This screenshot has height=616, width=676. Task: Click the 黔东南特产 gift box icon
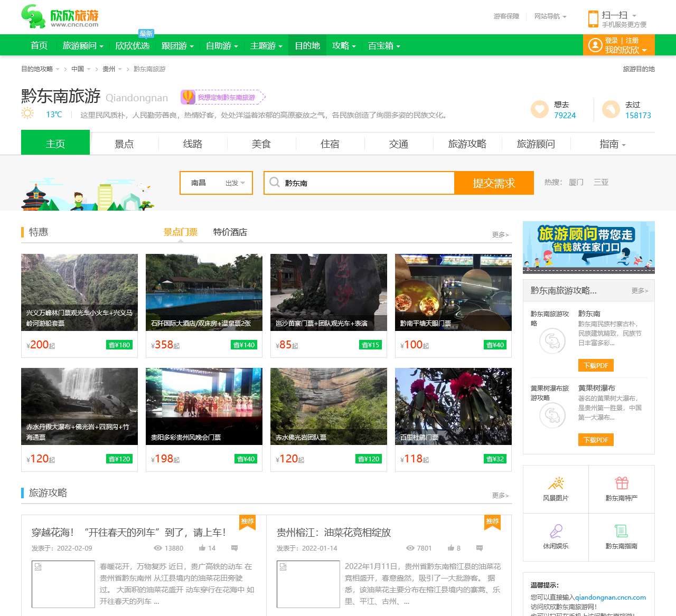(x=622, y=482)
